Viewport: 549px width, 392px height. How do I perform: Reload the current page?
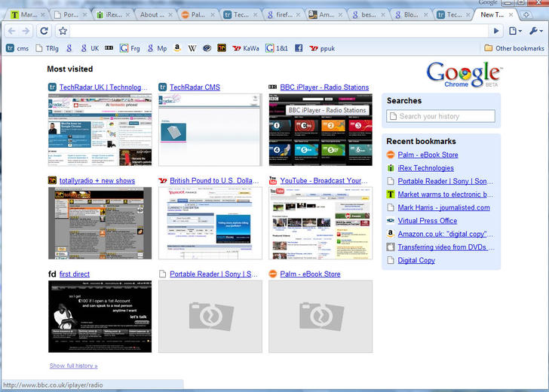pos(44,31)
